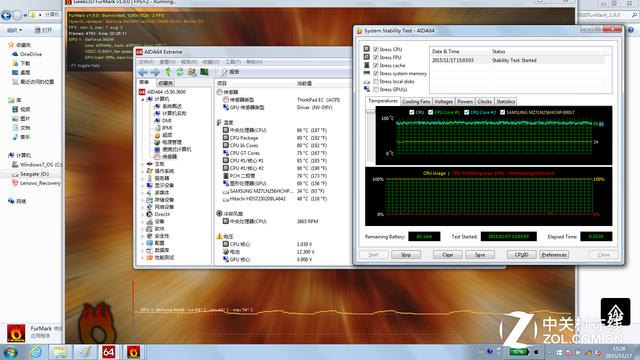Expand the 主板 motherboard node
This screenshot has height=360, width=640.
(143, 164)
